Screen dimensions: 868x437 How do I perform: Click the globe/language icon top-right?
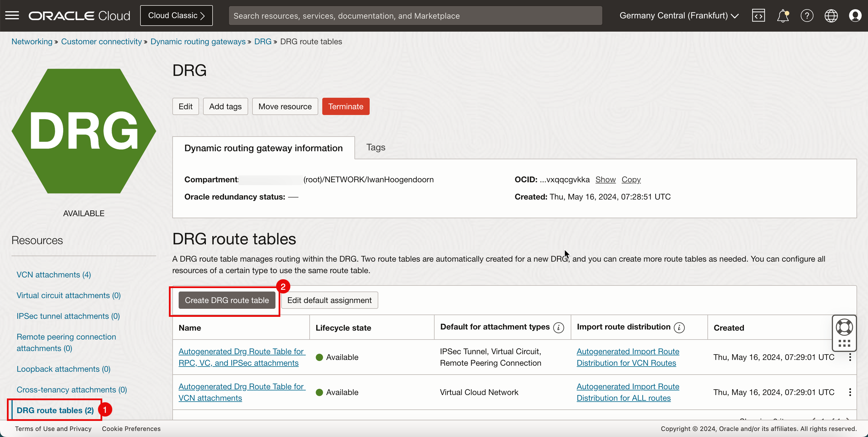[831, 15]
